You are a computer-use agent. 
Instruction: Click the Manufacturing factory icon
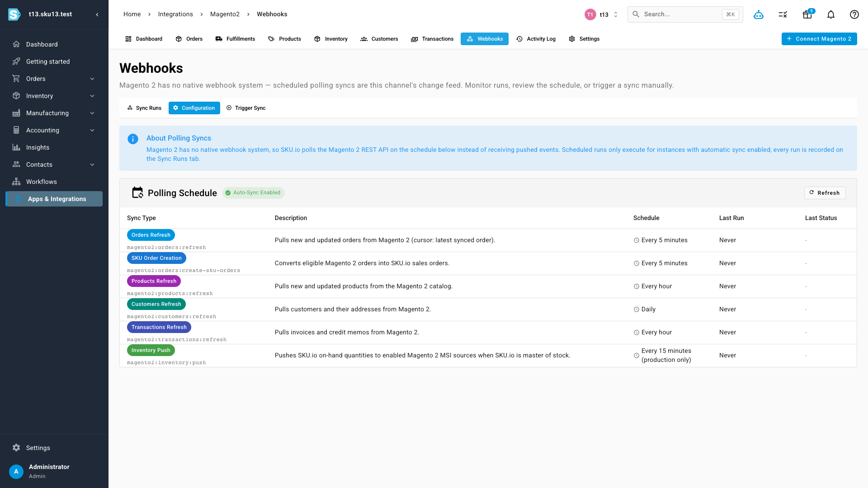click(16, 113)
